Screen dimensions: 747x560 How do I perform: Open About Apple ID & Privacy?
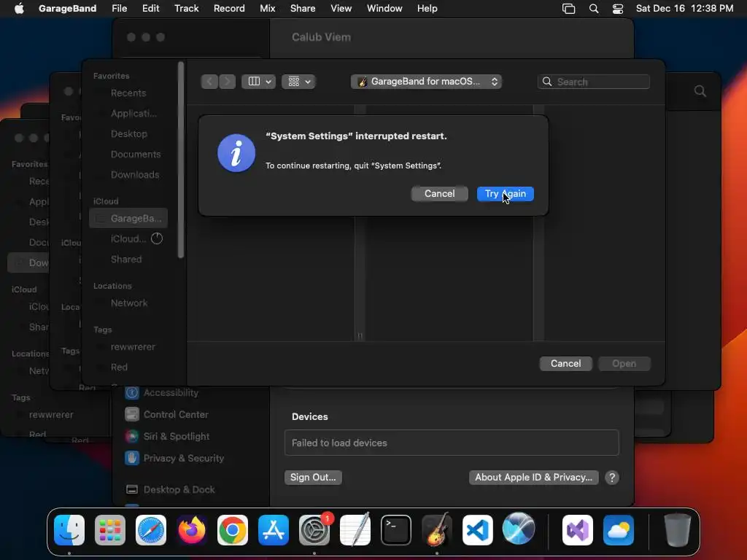pos(533,477)
